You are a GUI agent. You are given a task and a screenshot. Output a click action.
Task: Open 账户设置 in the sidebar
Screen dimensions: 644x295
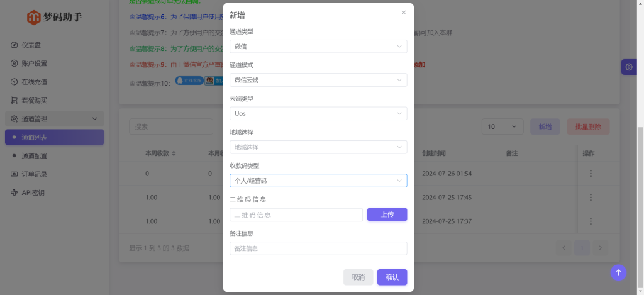click(x=35, y=64)
